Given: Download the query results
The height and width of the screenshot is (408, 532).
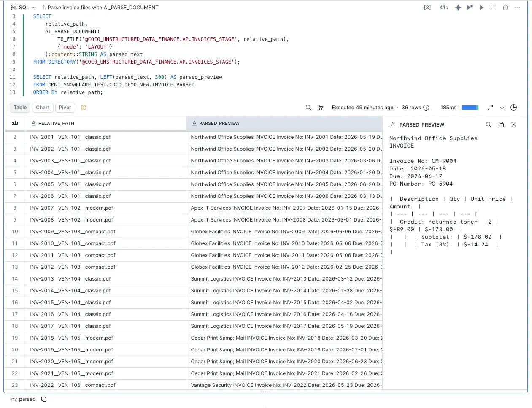Looking at the screenshot, I should click(502, 108).
